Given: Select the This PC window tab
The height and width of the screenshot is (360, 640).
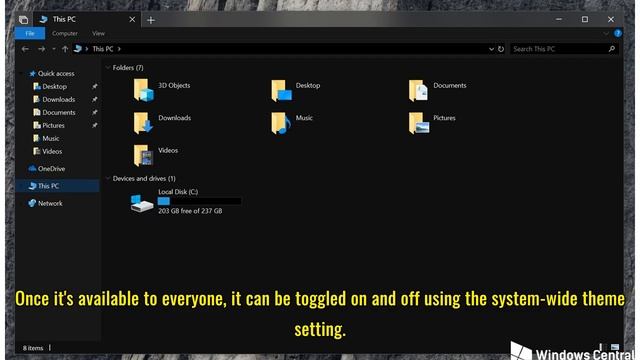Looking at the screenshot, I should (x=87, y=19).
